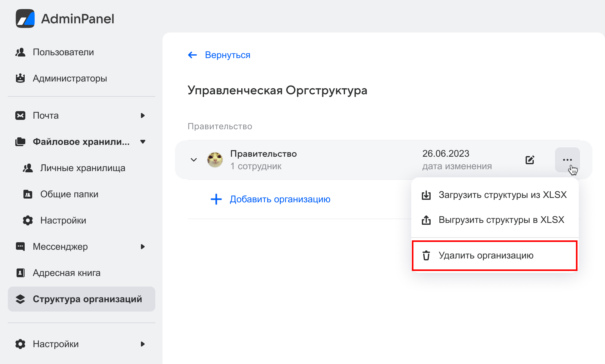Viewport: 605px width, 364px height.
Task: Click the Мессенджер chat icon
Action: [x=20, y=246]
